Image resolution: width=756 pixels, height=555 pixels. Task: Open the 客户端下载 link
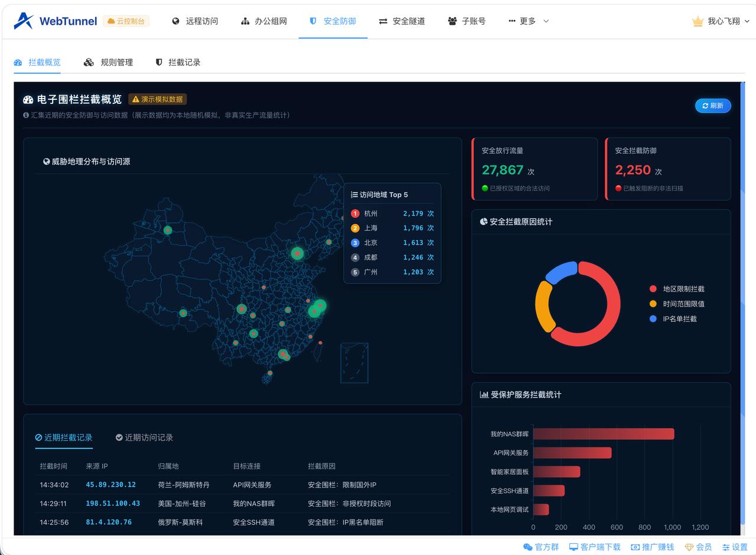595,547
